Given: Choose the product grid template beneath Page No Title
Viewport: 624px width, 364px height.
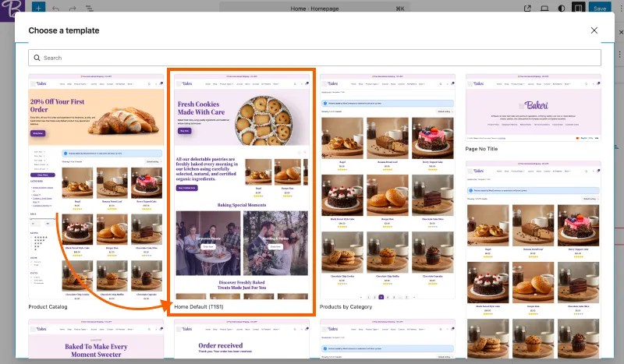Looking at the screenshot, I should coord(534,260).
